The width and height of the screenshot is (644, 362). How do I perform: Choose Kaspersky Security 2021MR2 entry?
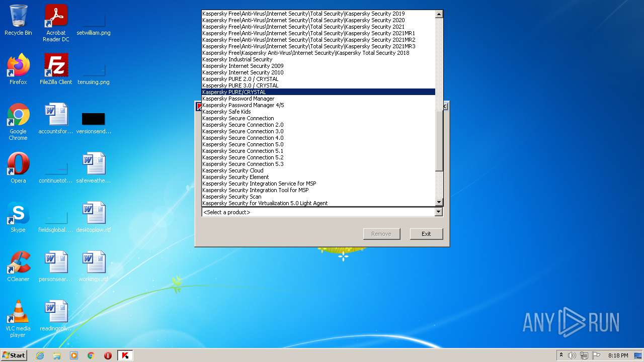coord(318,40)
